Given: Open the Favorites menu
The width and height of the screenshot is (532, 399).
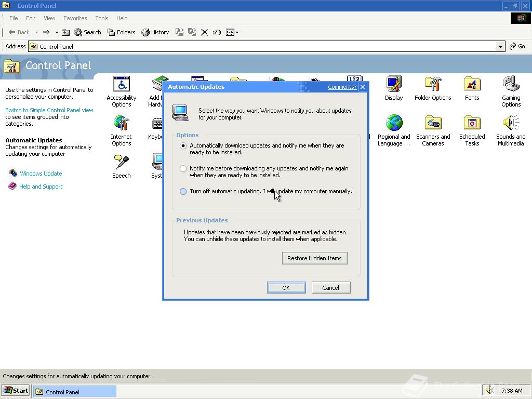Looking at the screenshot, I should 75,18.
